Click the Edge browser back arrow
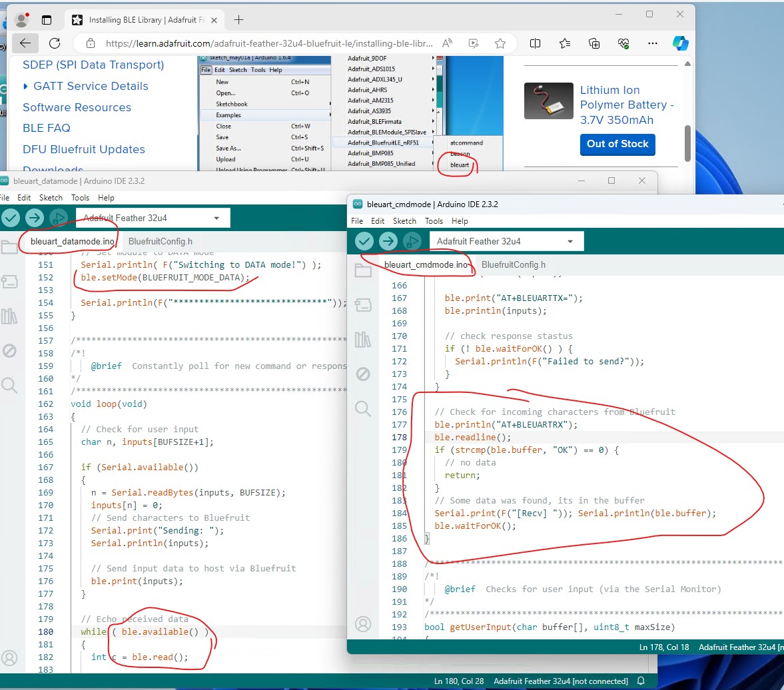Viewport: 784px width, 690px height. click(25, 43)
